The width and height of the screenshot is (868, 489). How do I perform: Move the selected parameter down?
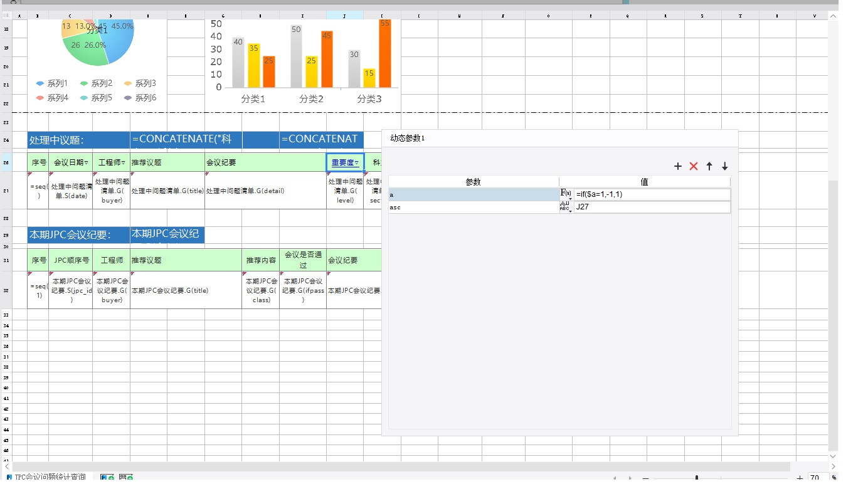coord(724,166)
